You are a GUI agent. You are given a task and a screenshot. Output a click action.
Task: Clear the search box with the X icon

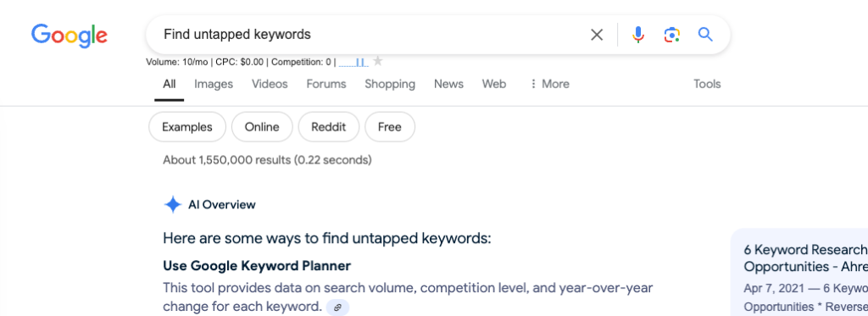[597, 35]
